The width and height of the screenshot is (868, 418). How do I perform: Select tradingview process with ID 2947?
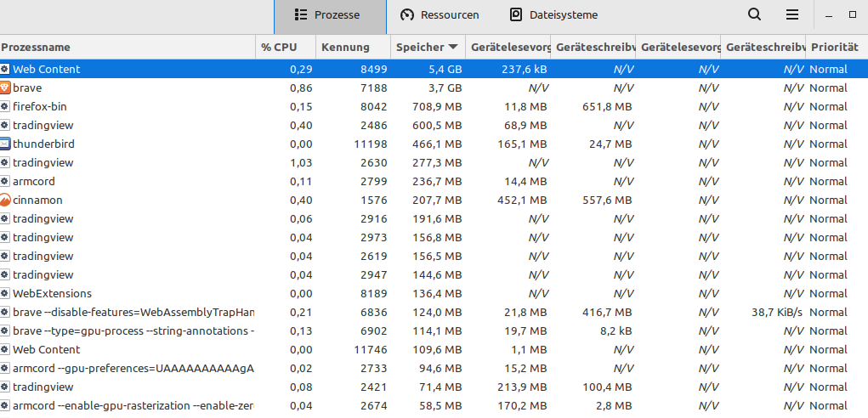pos(434,274)
